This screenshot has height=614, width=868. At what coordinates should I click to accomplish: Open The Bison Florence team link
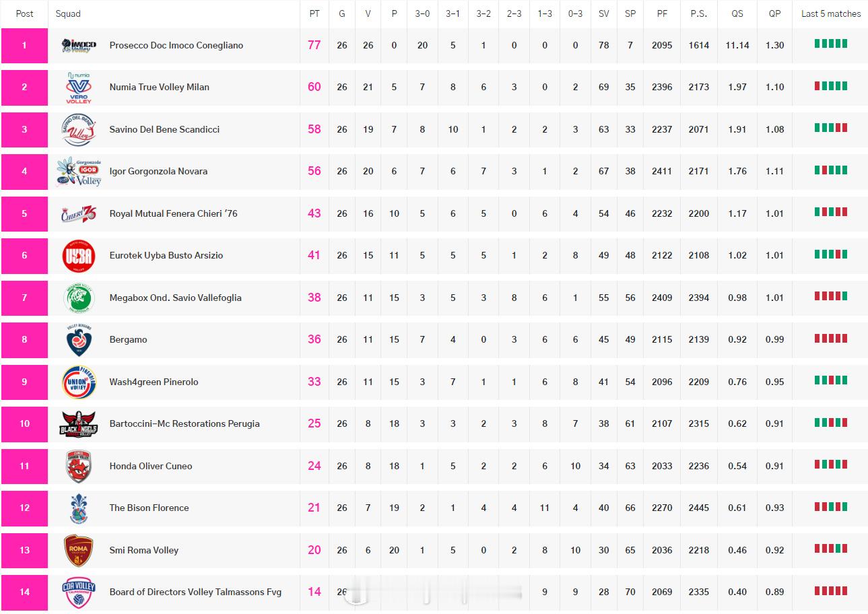(x=149, y=508)
